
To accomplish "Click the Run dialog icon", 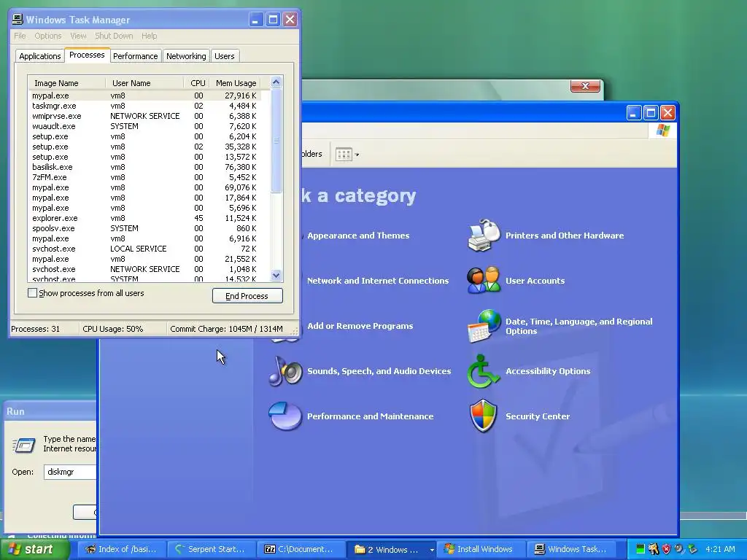I will 23,445.
